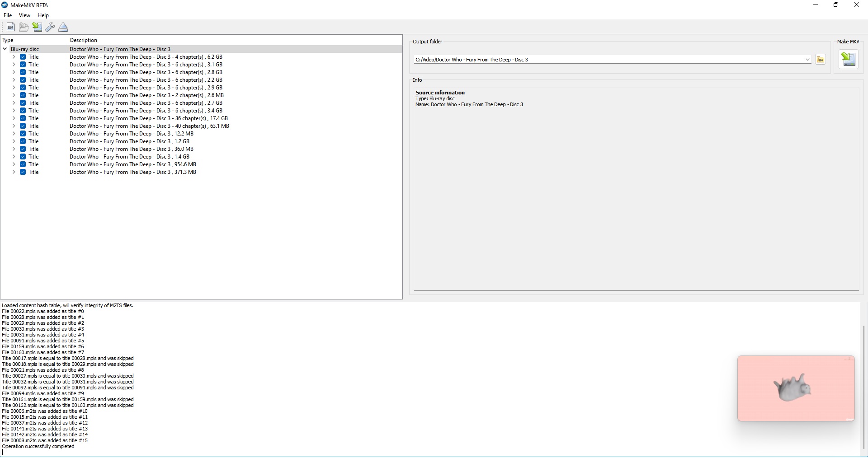Screen dimensions: 868x458
Task: Uncheck the 371.3 MB title checkbox
Action: tap(23, 172)
